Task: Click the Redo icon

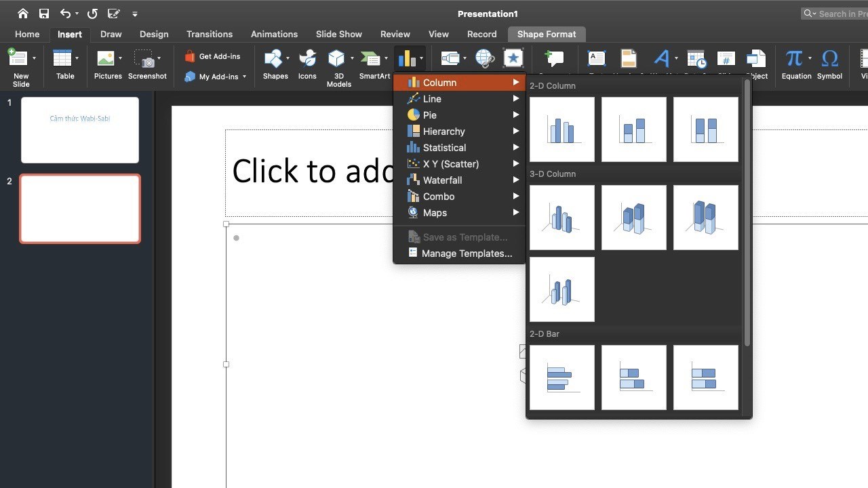Action: pos(92,14)
